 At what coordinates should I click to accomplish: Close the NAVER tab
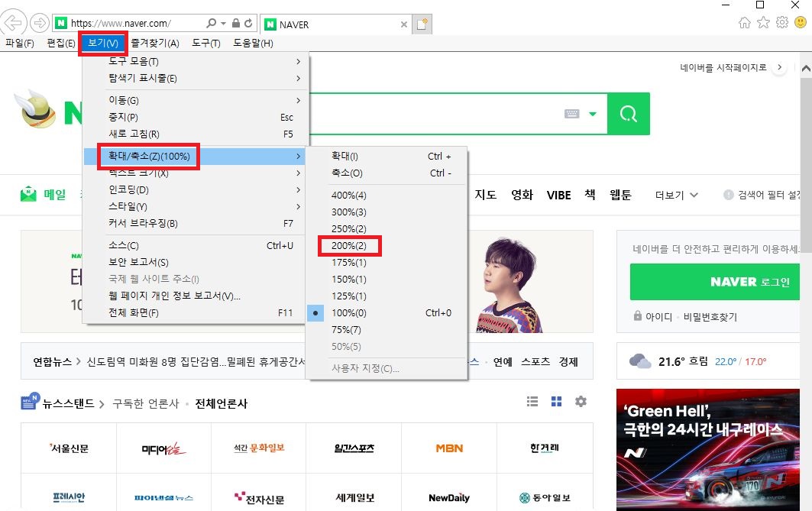[x=404, y=24]
